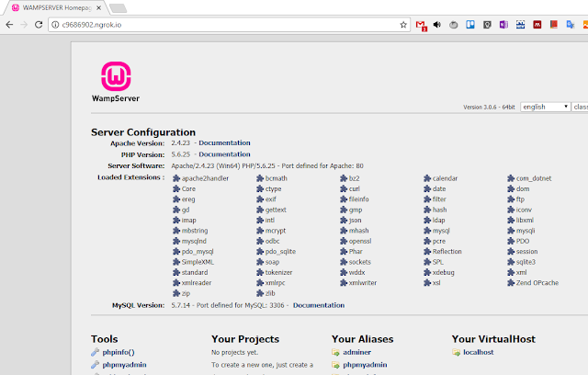The height and width of the screenshot is (375, 588).
Task: Open the MySQL Version Documentation link
Action: point(319,305)
